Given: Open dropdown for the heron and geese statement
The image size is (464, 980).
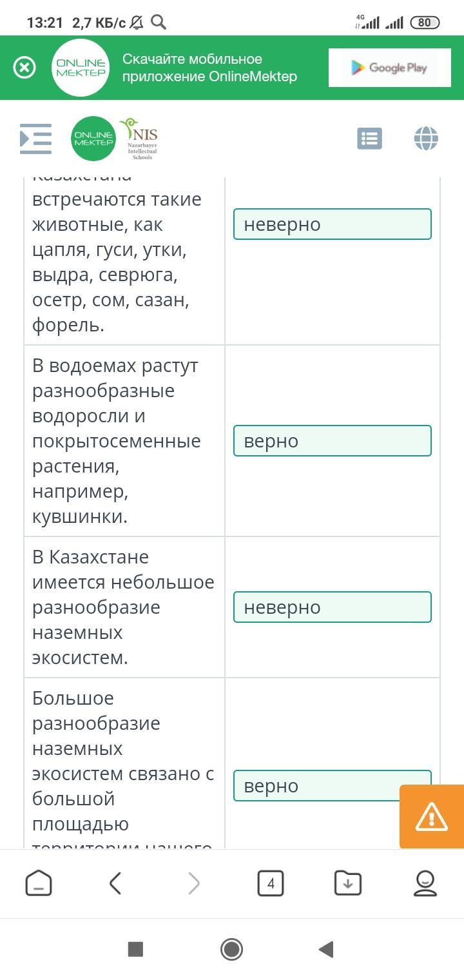Looking at the screenshot, I should click(332, 224).
